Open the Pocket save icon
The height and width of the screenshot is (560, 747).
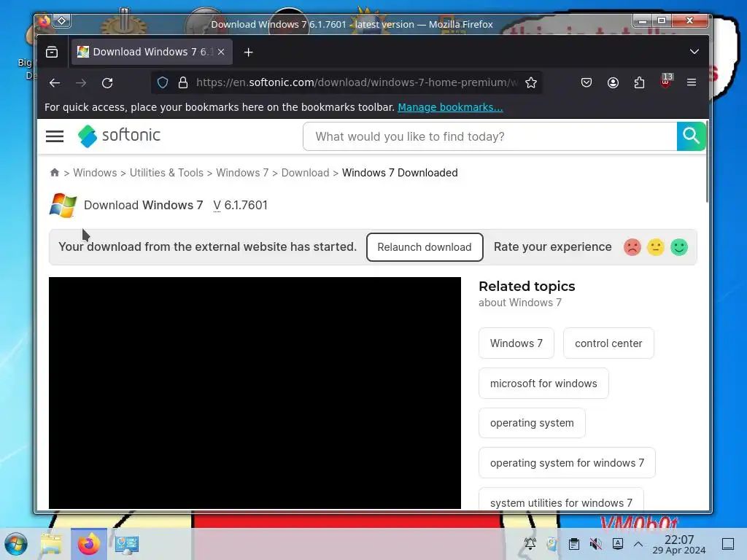pos(587,83)
